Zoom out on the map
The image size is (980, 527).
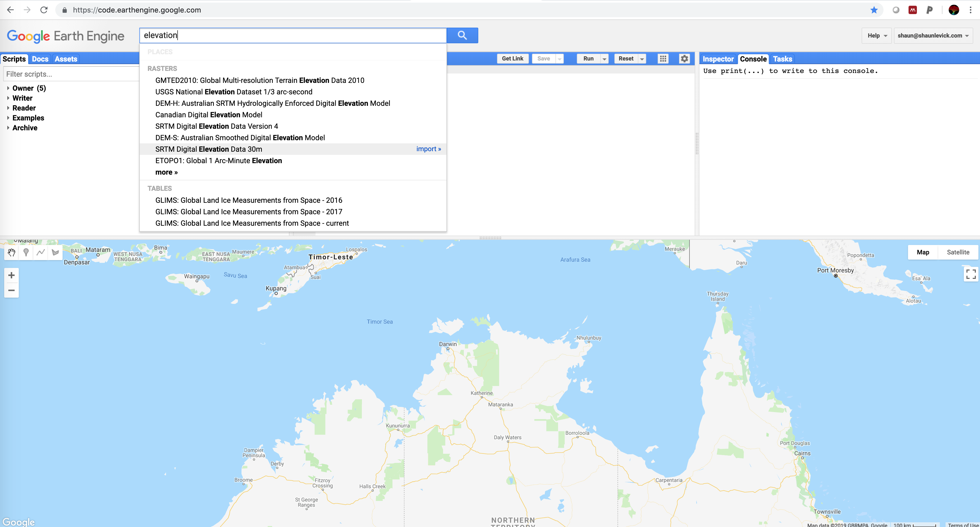(x=11, y=290)
